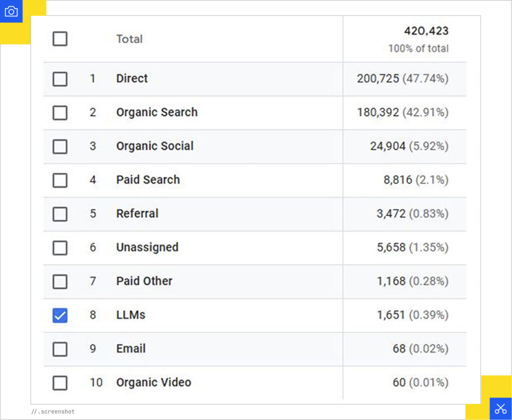Check the Direct channel checkbox
This screenshot has width=512, height=420.
tap(60, 78)
